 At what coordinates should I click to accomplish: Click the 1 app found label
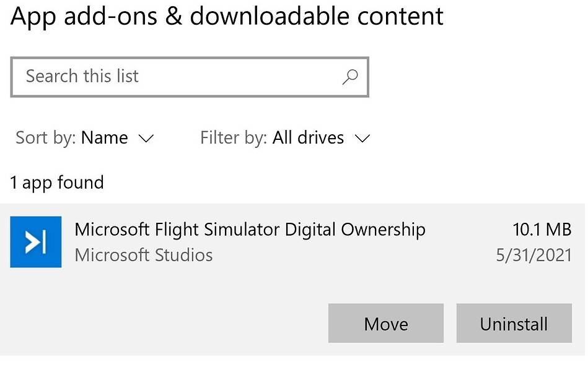coord(57,183)
